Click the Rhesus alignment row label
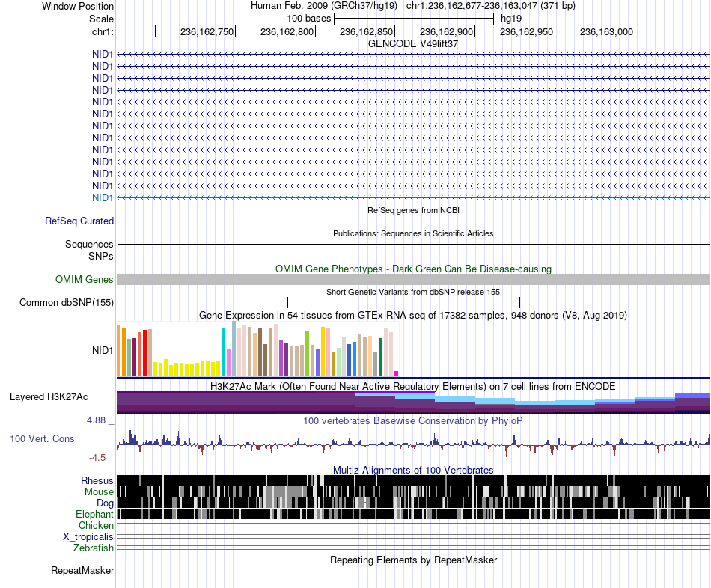The width and height of the screenshot is (711, 588). coord(97,480)
